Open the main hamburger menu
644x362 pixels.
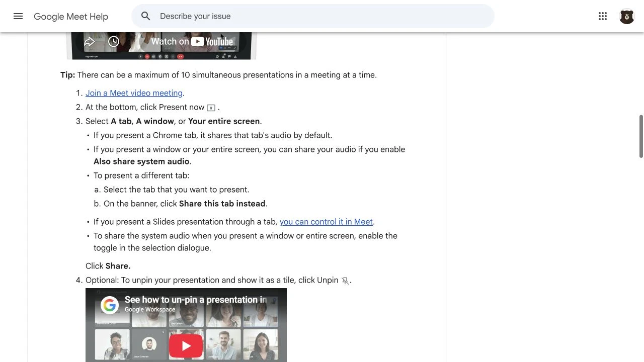click(x=18, y=16)
